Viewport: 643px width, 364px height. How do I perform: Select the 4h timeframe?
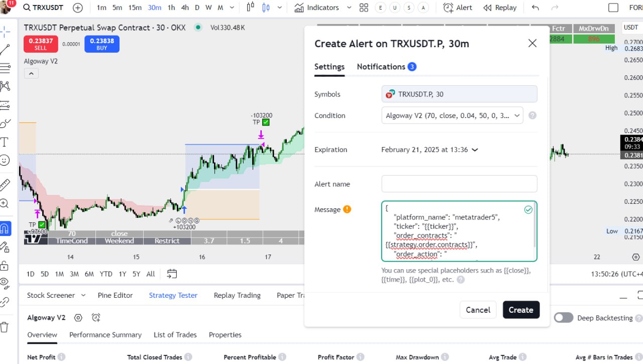tap(185, 8)
